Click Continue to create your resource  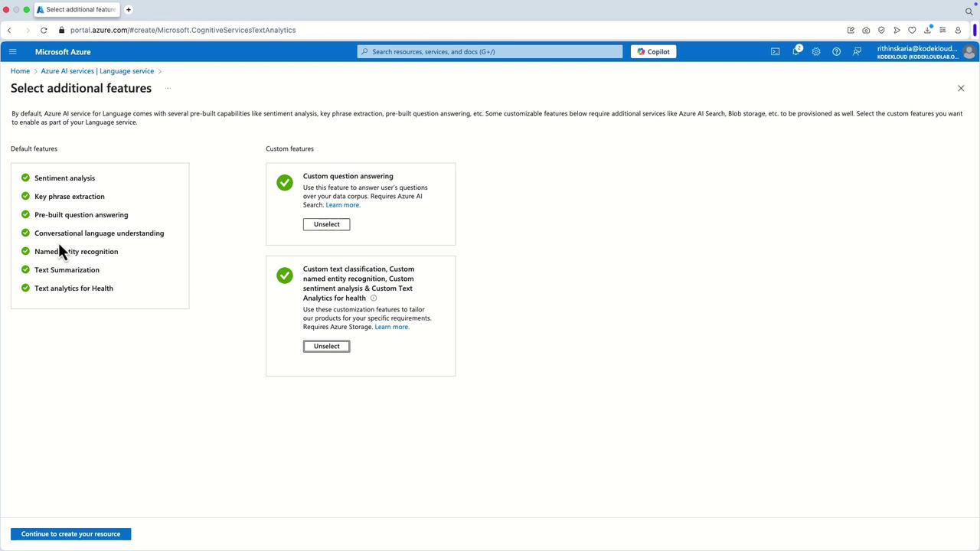pyautogui.click(x=70, y=534)
